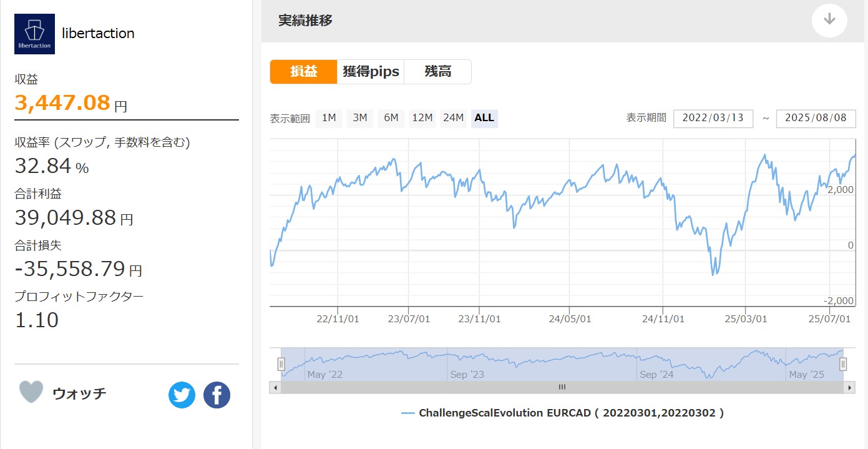Collapse 実績推移 section with down arrow
This screenshot has height=449, width=868.
tap(829, 19)
